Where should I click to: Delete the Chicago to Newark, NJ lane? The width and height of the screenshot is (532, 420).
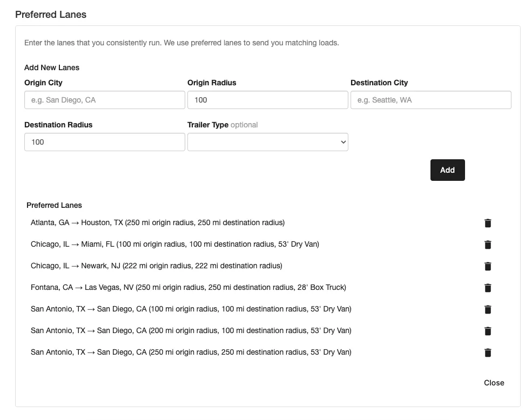488,266
